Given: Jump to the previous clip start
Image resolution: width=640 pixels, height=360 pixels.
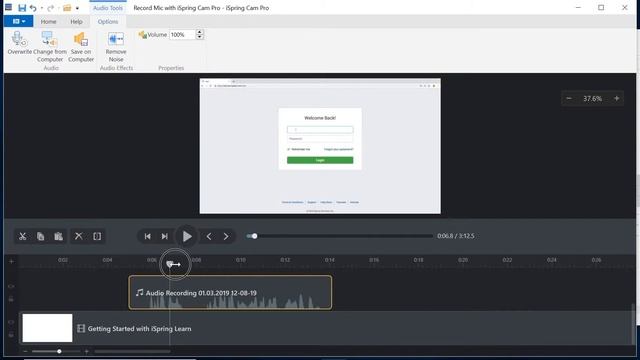Looking at the screenshot, I should point(147,236).
